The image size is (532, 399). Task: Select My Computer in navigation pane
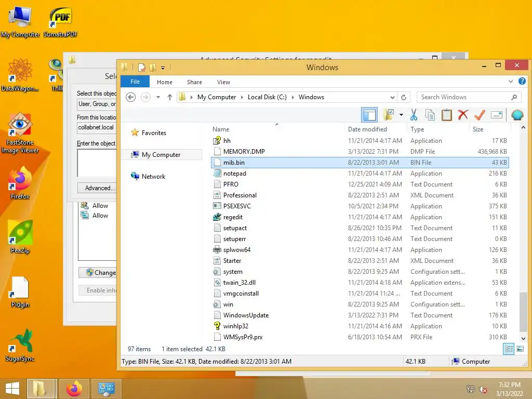[x=161, y=155]
